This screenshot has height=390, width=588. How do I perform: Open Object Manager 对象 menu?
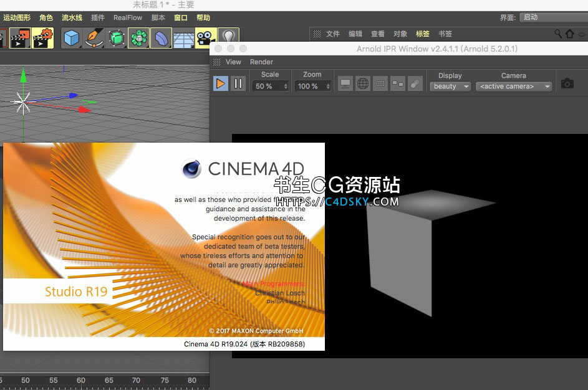400,34
